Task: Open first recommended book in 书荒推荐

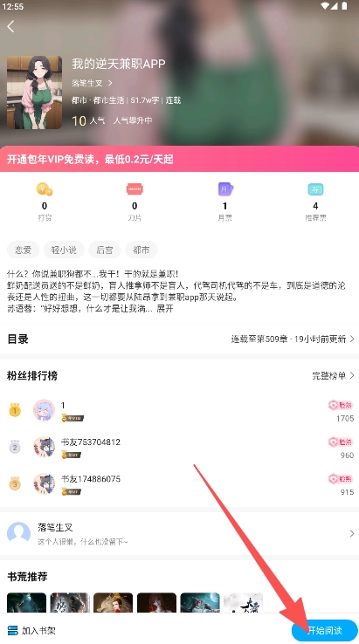Action: pyautogui.click(x=26, y=602)
